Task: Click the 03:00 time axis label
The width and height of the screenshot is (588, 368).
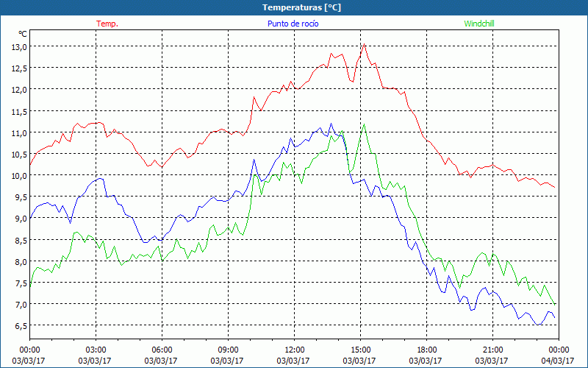Action: pos(95,350)
